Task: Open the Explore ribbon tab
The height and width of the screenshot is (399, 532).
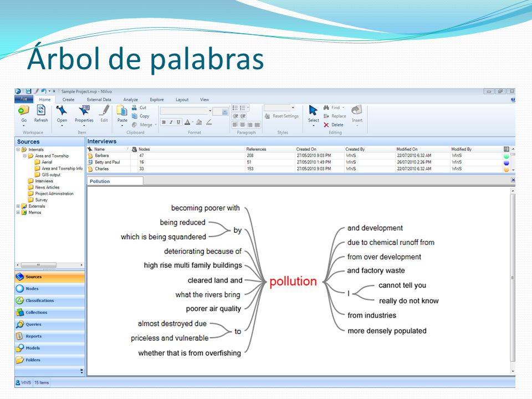Action: [x=157, y=99]
